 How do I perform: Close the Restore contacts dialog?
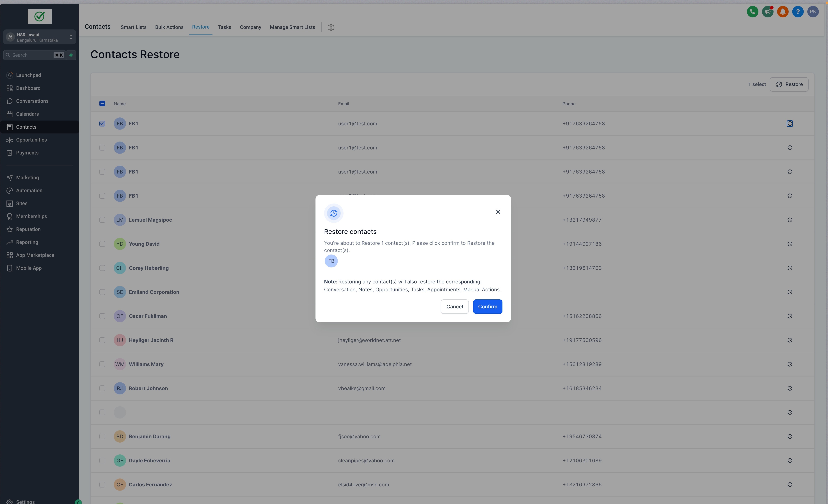[498, 212]
